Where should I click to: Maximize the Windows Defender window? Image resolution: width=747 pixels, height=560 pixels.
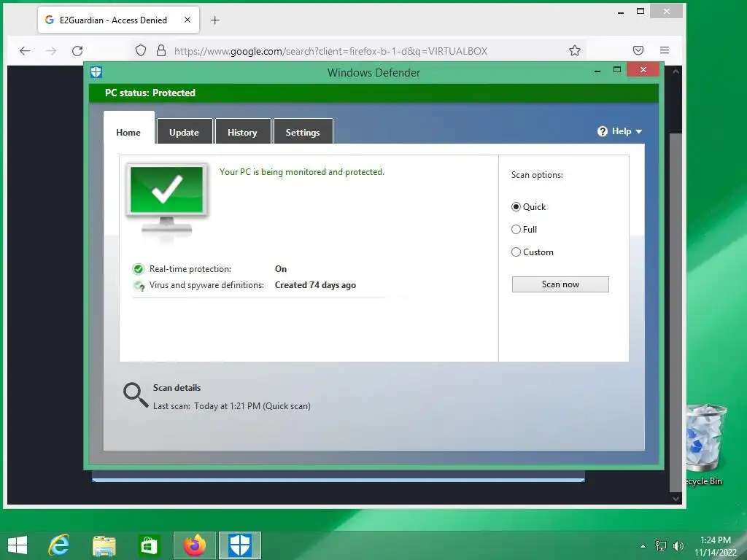click(617, 69)
